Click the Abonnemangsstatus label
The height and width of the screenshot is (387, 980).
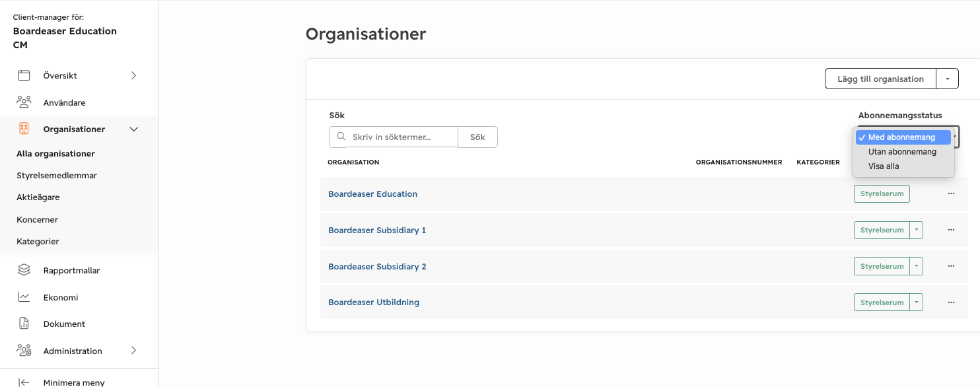(x=900, y=115)
